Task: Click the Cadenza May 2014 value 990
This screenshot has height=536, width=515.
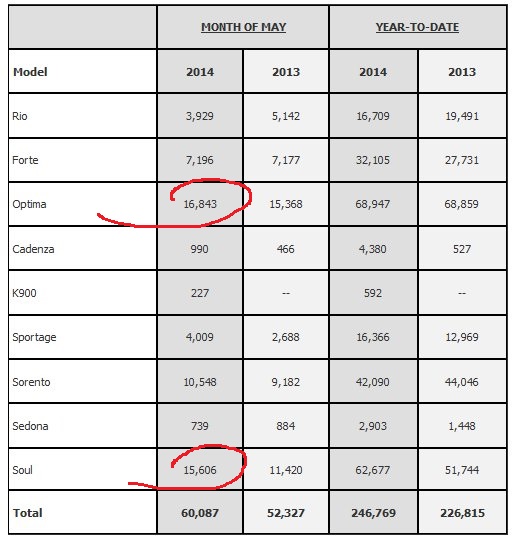Action: click(200, 249)
